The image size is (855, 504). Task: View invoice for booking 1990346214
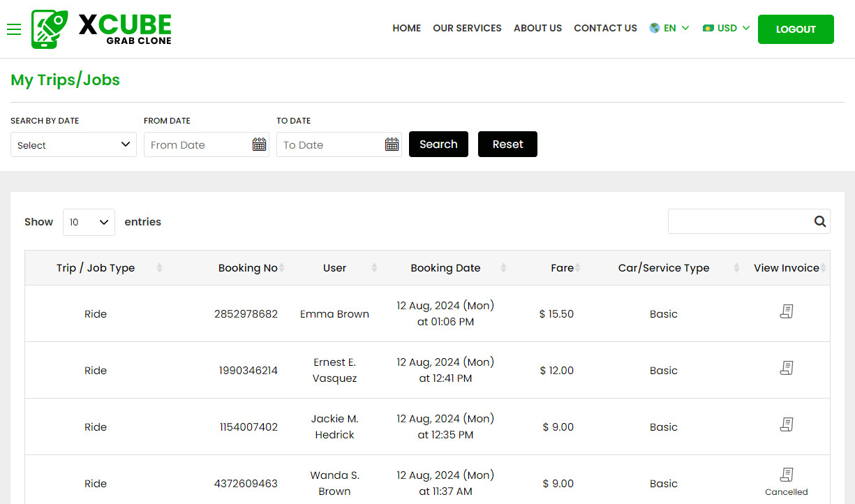(x=786, y=369)
